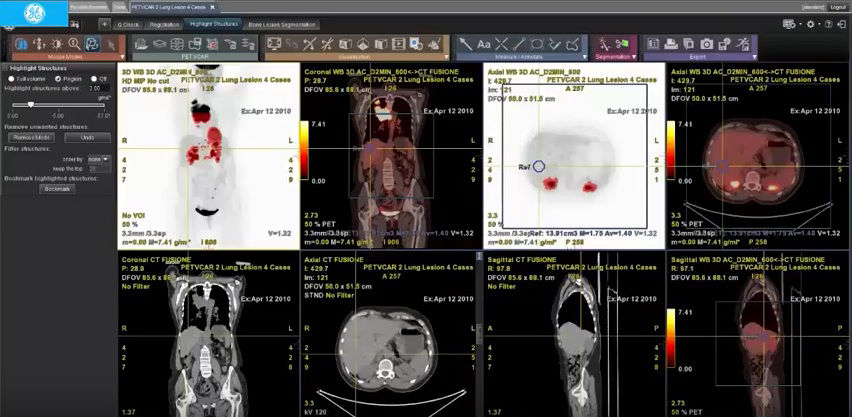Select the window/level contrast icon
852x417 pixels.
click(57, 44)
